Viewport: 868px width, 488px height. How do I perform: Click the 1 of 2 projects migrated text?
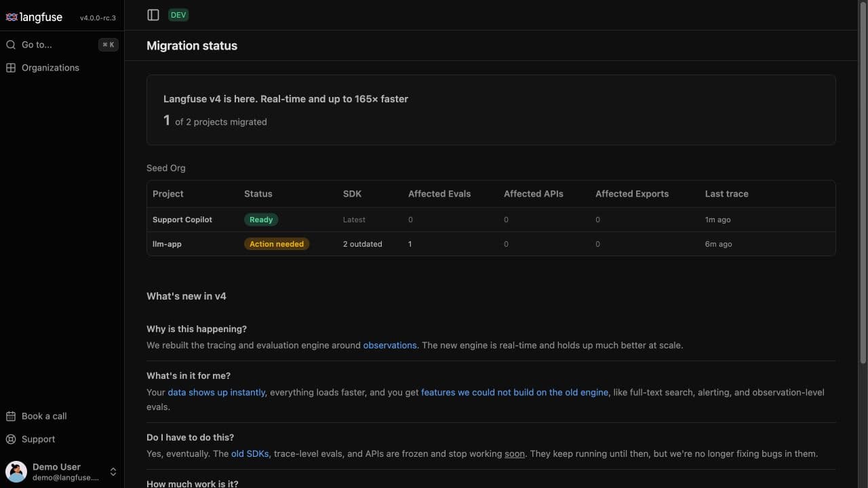(x=215, y=121)
